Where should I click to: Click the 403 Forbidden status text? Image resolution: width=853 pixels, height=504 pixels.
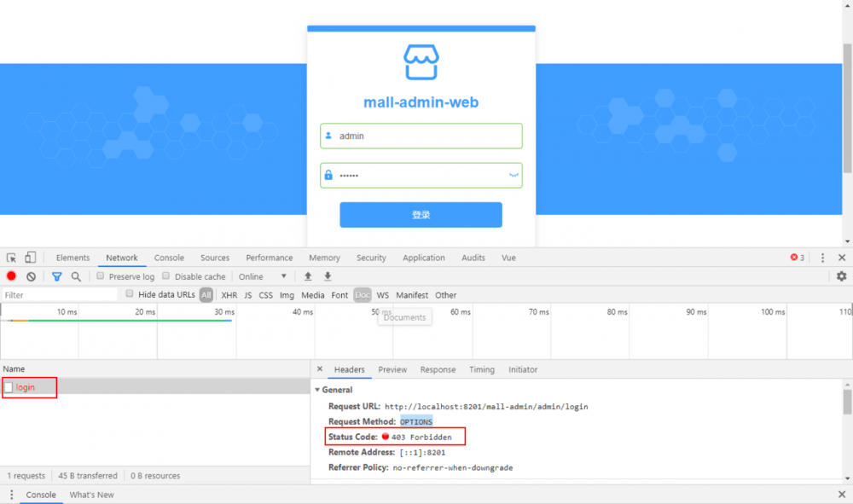pos(421,437)
